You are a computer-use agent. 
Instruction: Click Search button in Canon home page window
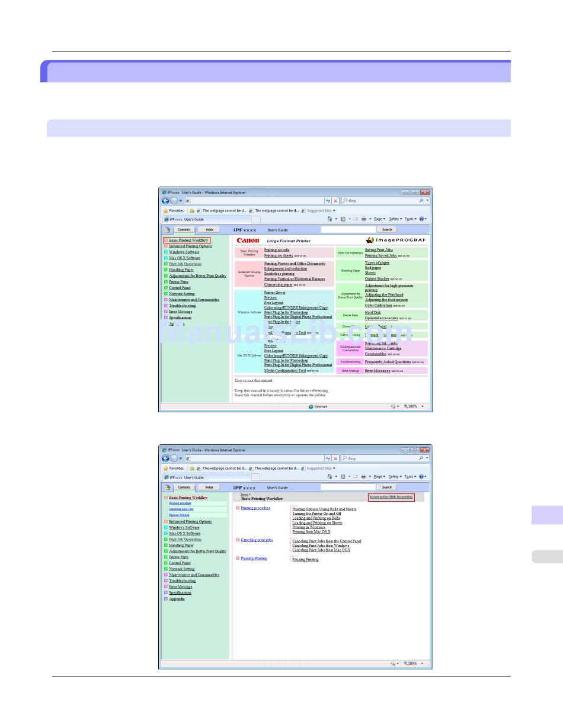pyautogui.click(x=387, y=230)
